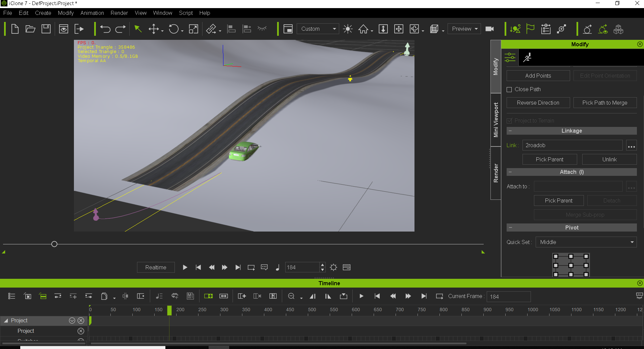
Task: Click the Pick Path to Merge button
Action: (605, 103)
